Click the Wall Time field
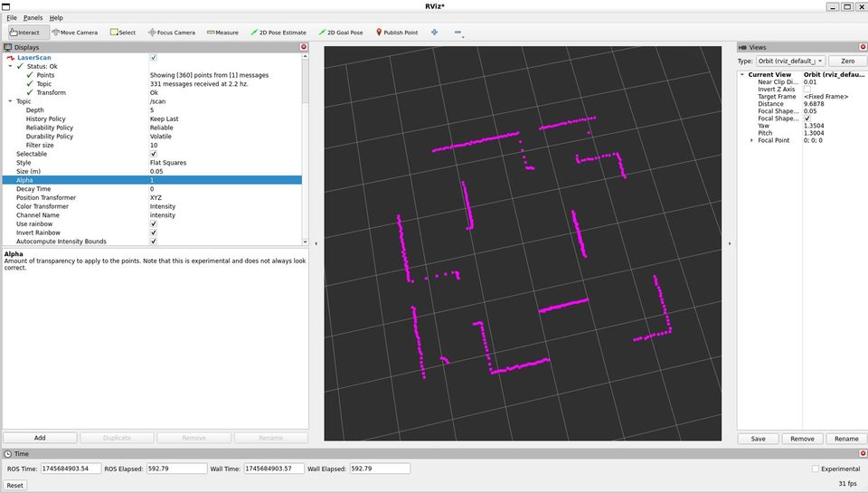 [274, 469]
